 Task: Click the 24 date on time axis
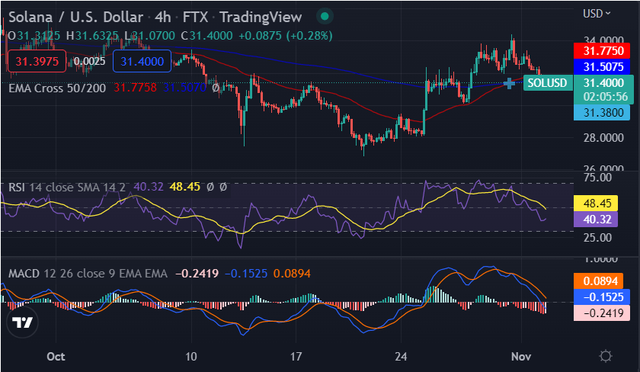[x=401, y=356]
